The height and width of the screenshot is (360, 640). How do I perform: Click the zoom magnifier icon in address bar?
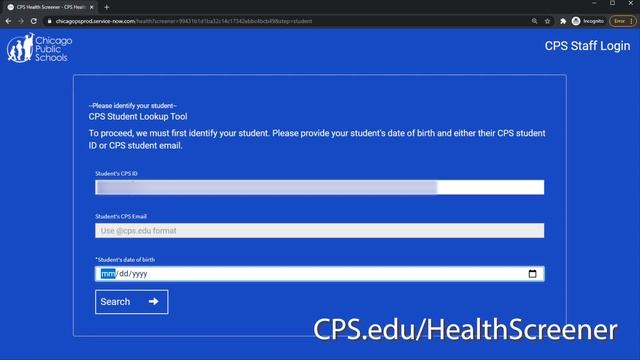(534, 21)
